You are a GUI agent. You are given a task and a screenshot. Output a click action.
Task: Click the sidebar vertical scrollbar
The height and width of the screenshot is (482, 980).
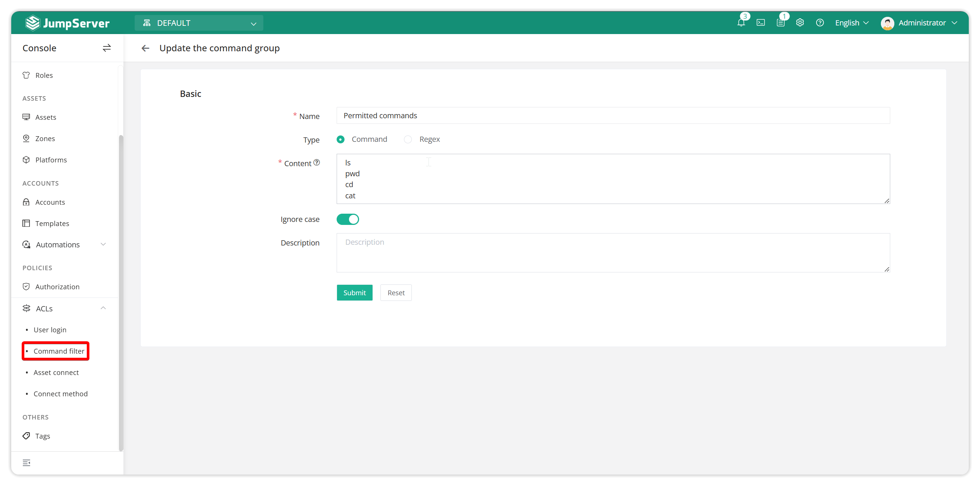[121, 292]
